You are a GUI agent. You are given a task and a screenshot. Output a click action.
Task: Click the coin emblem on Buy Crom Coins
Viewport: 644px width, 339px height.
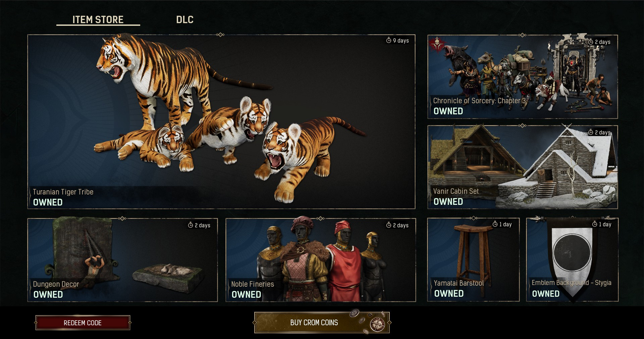tap(377, 324)
